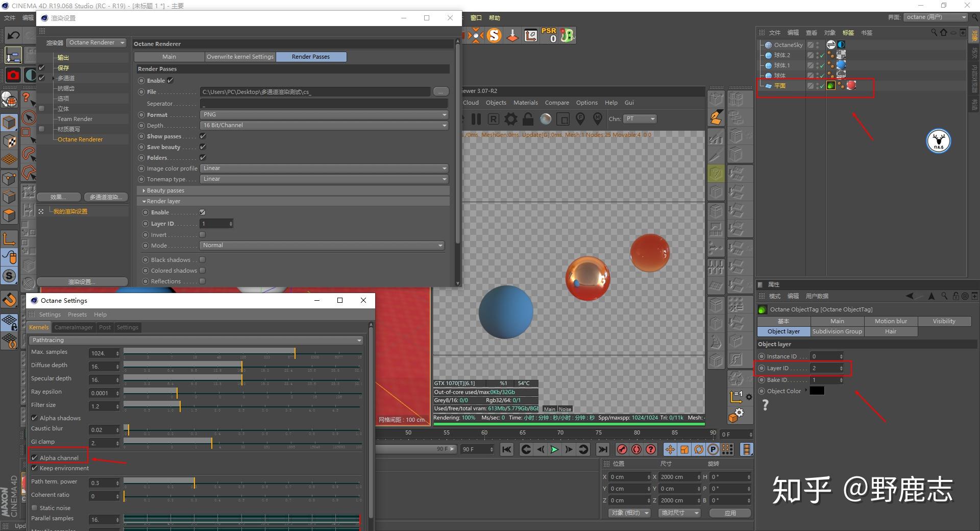Enable the Alpha channel checkbox
The width and height of the screenshot is (980, 531).
coord(35,458)
